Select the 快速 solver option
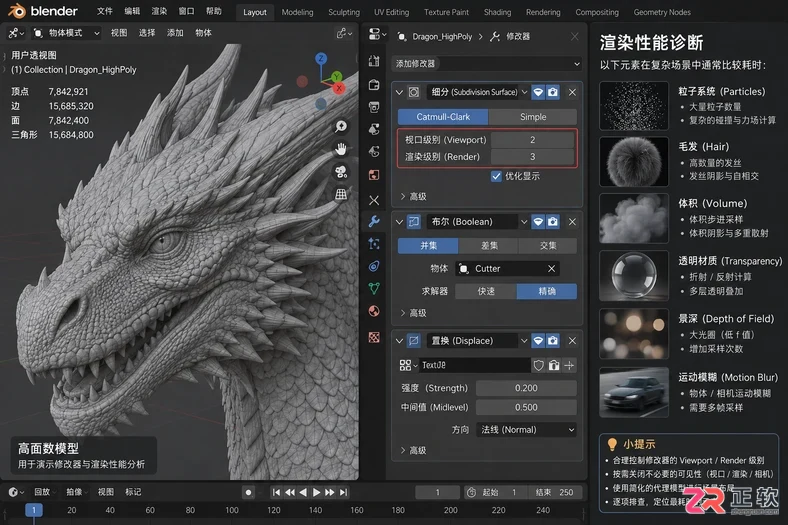The height and width of the screenshot is (525, 788). coord(486,291)
